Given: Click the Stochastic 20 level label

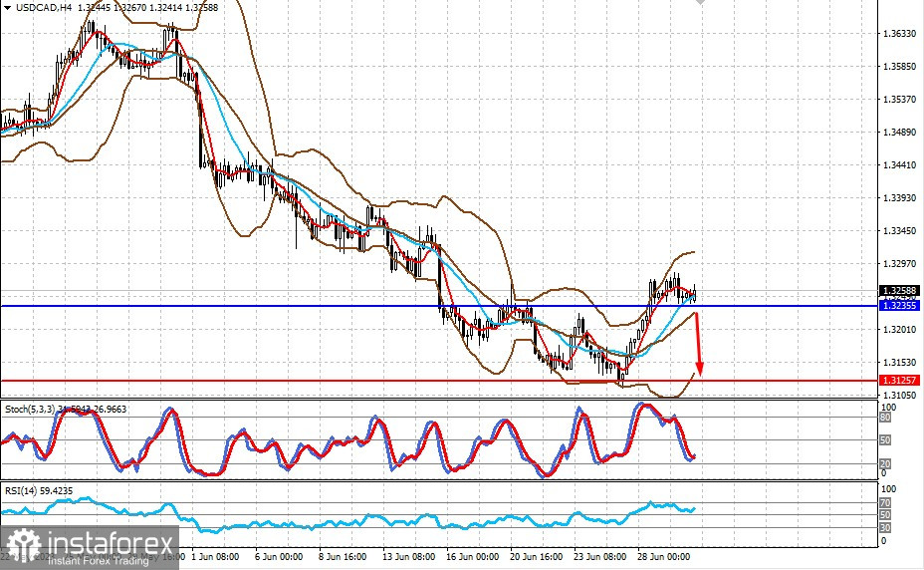Looking at the screenshot, I should click(885, 464).
